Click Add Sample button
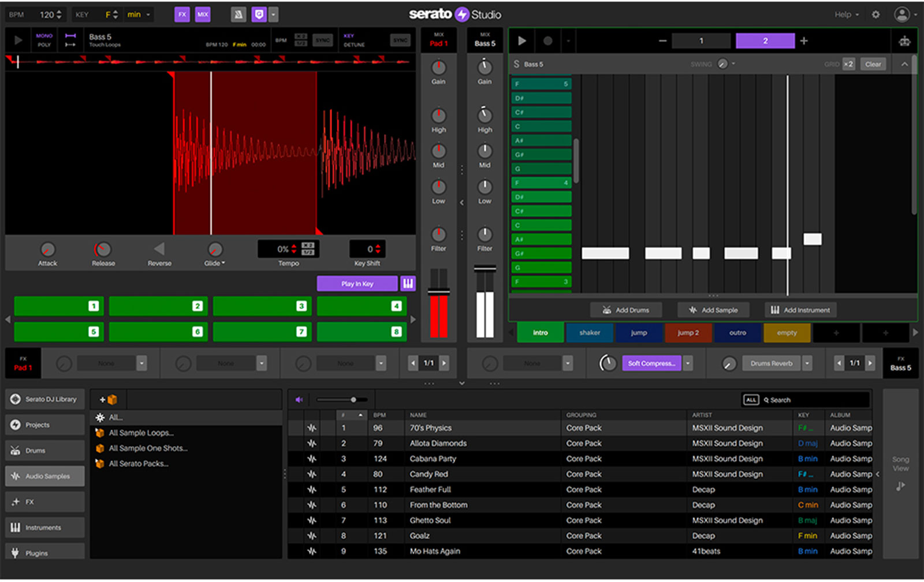Viewport: 924px width, 582px height. click(713, 310)
